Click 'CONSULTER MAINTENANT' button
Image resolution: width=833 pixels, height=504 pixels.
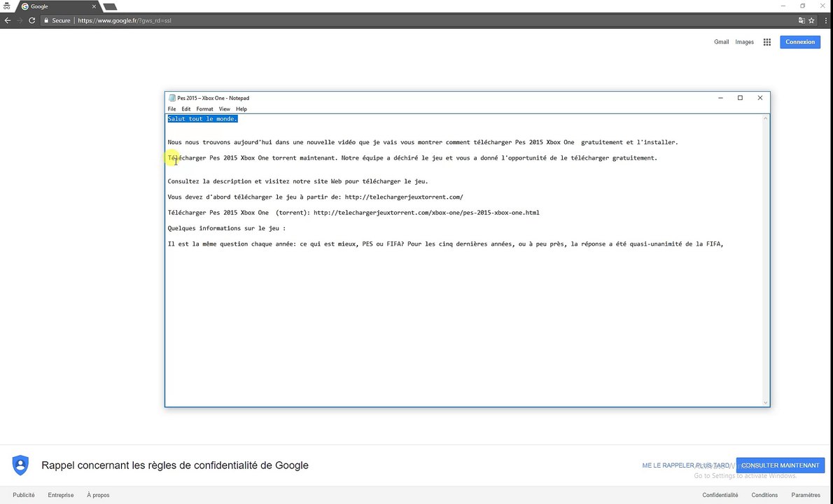(780, 465)
